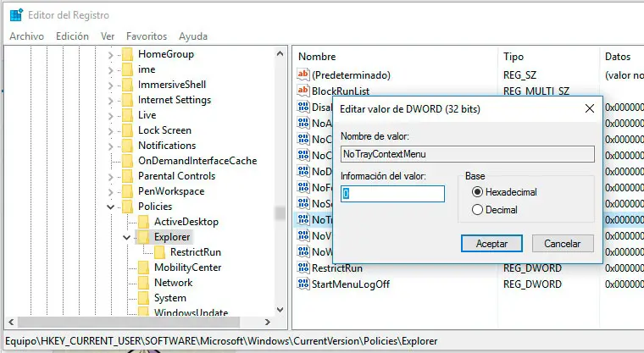644x353 pixels.
Task: Cancel the DWORD edit dialog
Action: pos(563,244)
